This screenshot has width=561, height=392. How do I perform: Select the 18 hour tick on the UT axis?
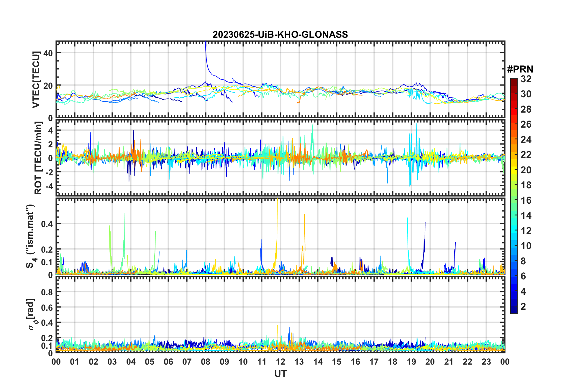tap(393, 362)
